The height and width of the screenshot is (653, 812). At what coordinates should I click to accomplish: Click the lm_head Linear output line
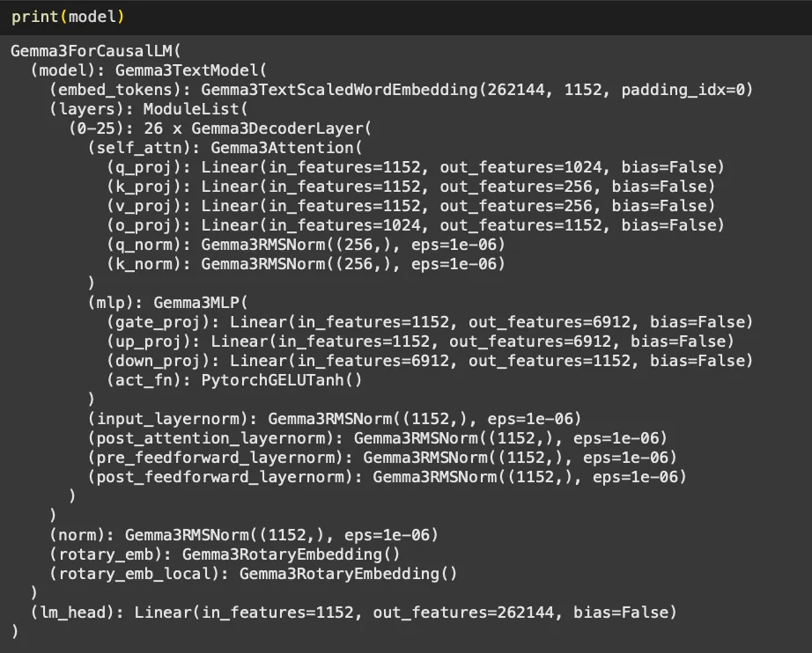pyautogui.click(x=353, y=612)
